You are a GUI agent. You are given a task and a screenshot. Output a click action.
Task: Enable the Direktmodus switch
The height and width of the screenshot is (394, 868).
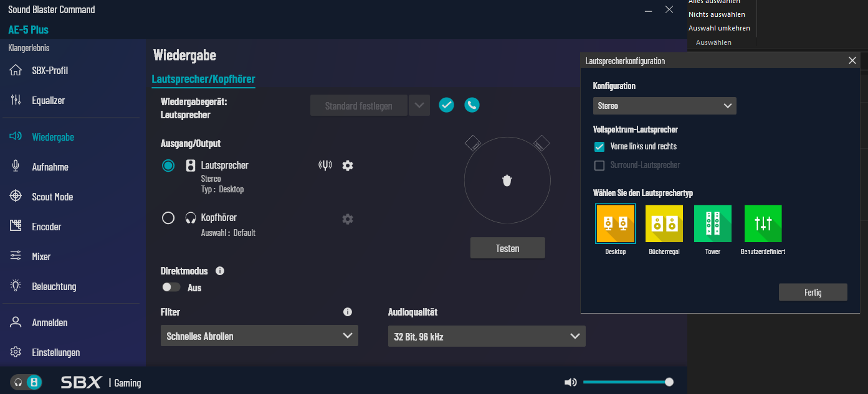click(171, 287)
